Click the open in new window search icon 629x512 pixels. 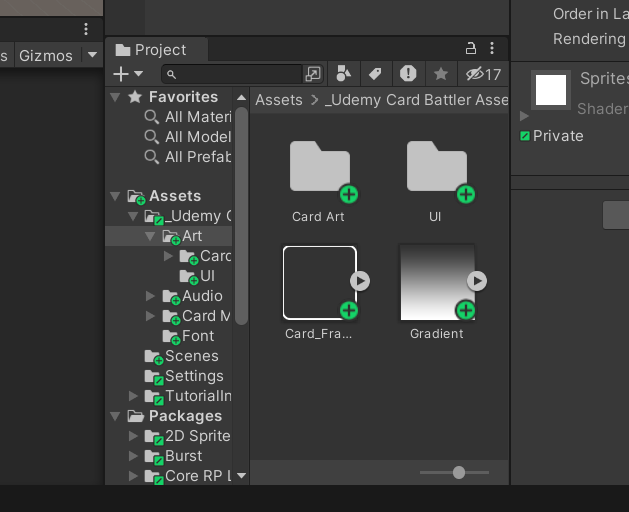[x=313, y=74]
